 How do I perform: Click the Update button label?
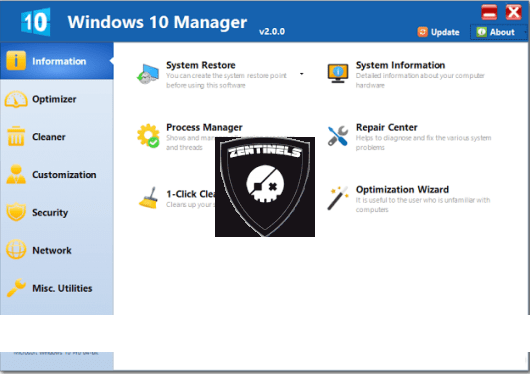click(x=445, y=32)
